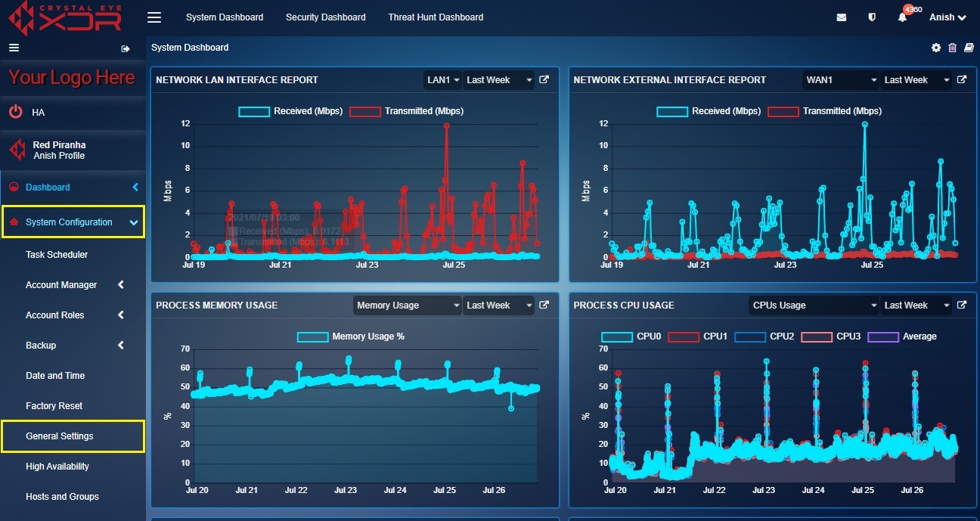The image size is (980, 521).
Task: Hide the CPU2 legend series
Action: pyautogui.click(x=764, y=336)
